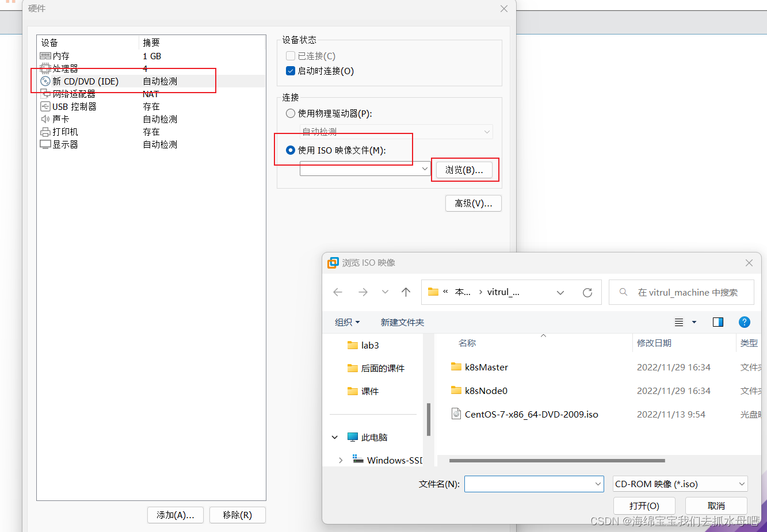Cancel the ISO browse dialog with 取消
Image resolution: width=767 pixels, height=532 pixels.
(x=716, y=506)
